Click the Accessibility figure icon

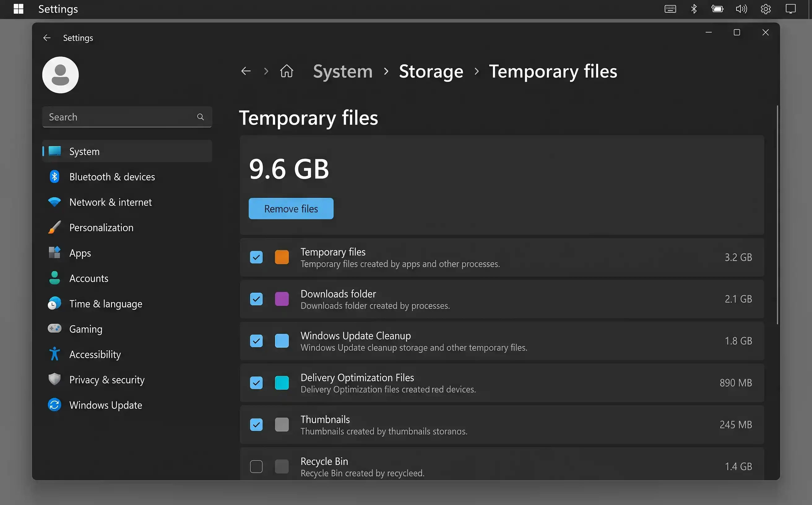[x=54, y=354]
